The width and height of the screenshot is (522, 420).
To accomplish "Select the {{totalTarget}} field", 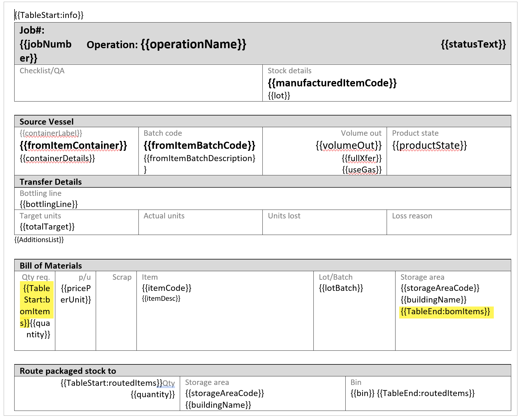I will tap(47, 227).
